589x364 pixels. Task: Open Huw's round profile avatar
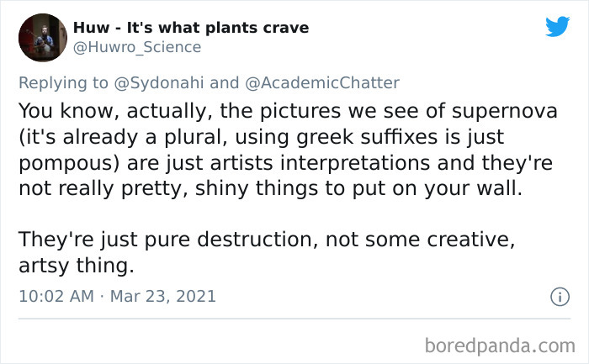pyautogui.click(x=43, y=38)
